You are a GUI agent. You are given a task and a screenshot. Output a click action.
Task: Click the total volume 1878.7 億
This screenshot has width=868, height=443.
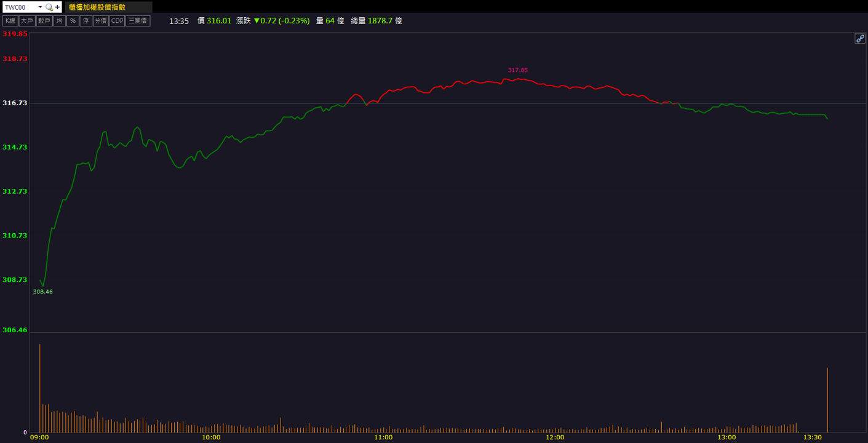385,21
